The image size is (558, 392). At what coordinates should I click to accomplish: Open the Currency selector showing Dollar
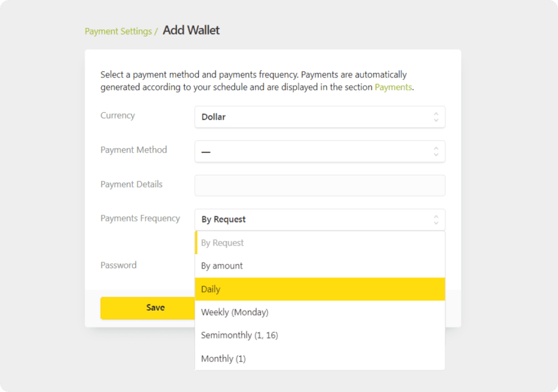point(320,117)
